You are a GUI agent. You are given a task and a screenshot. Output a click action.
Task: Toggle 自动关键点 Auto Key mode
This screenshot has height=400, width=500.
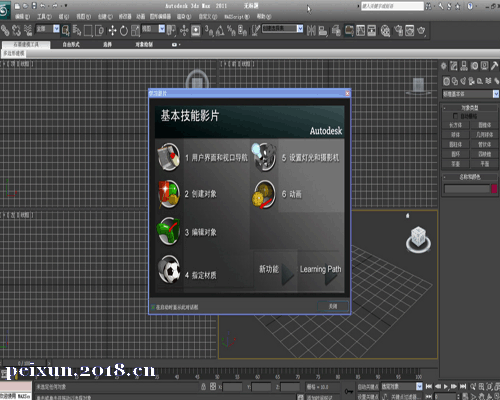(x=368, y=387)
